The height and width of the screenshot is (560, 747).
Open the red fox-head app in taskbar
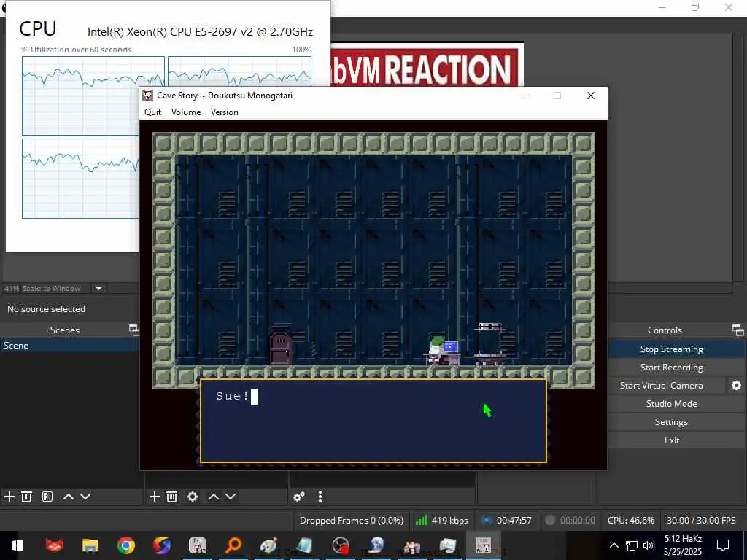pyautogui.click(x=55, y=545)
